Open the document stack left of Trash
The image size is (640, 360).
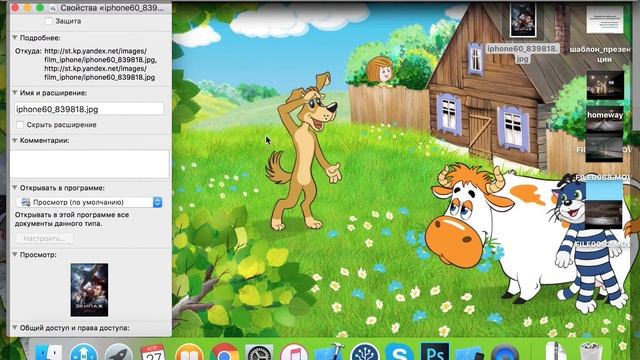[x=556, y=352]
